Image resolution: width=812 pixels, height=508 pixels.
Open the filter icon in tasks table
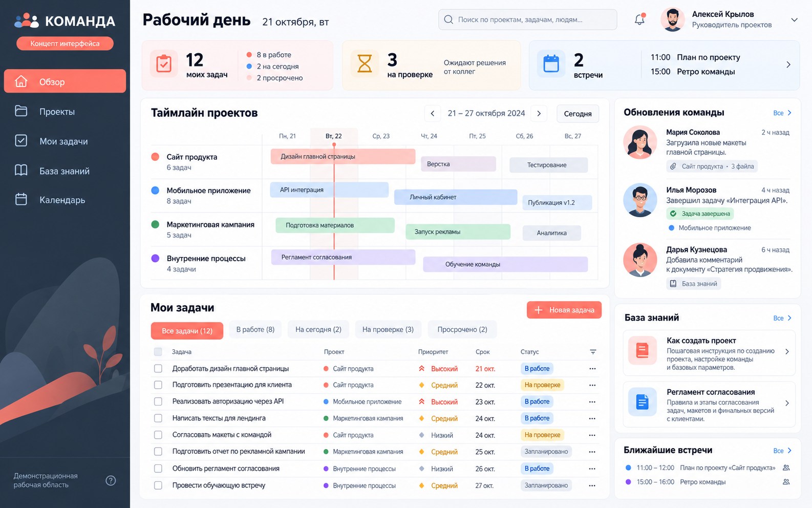593,352
